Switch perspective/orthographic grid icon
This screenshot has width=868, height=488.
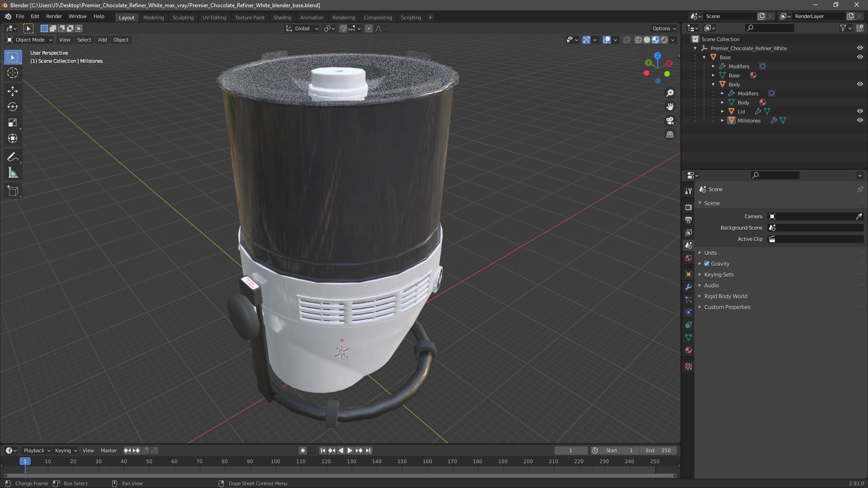click(670, 135)
